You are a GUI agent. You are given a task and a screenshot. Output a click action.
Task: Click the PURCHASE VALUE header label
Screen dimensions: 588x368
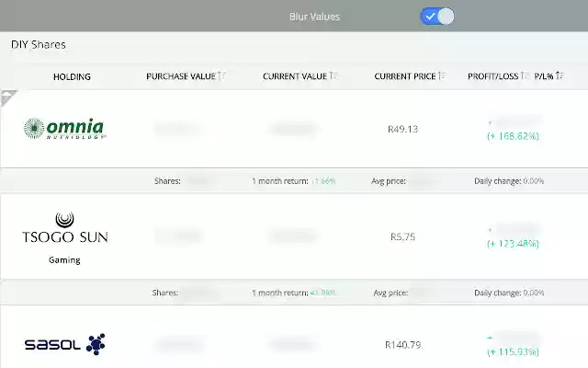point(181,76)
